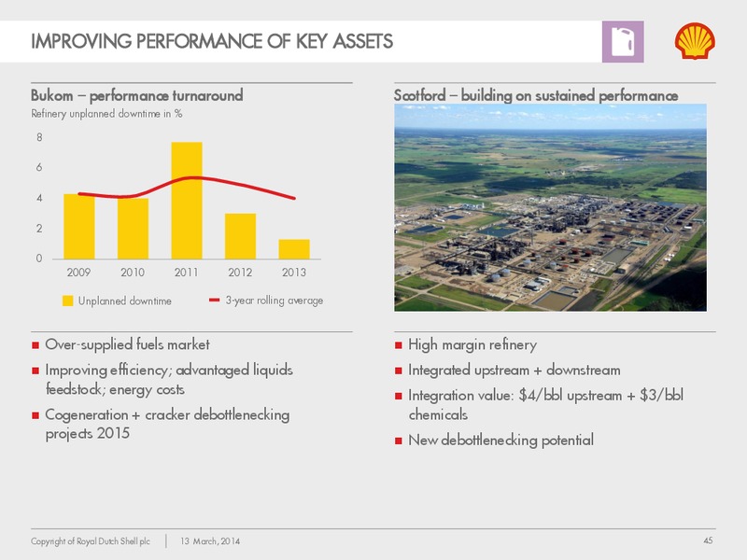Click the 2013 x-axis label
The image size is (747, 560).
294,273
